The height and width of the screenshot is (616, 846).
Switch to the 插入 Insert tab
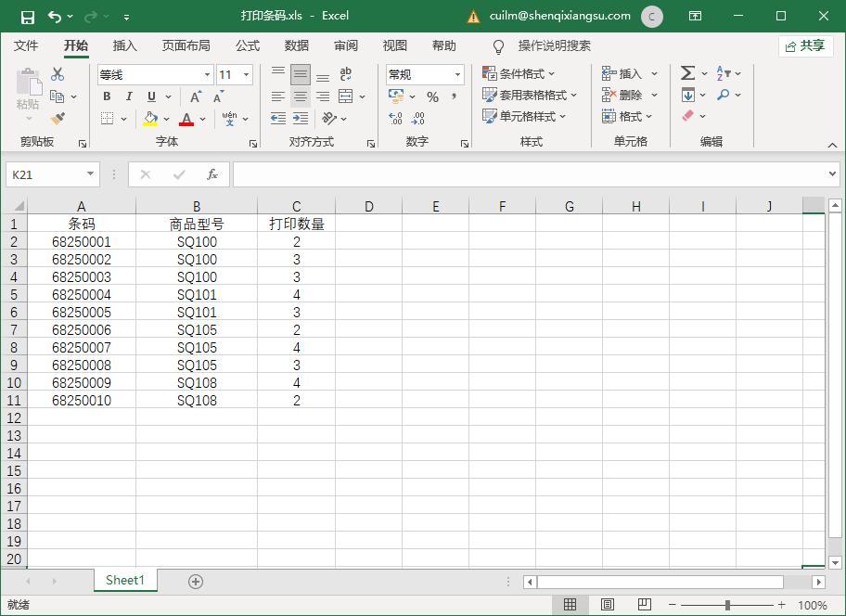tap(124, 45)
